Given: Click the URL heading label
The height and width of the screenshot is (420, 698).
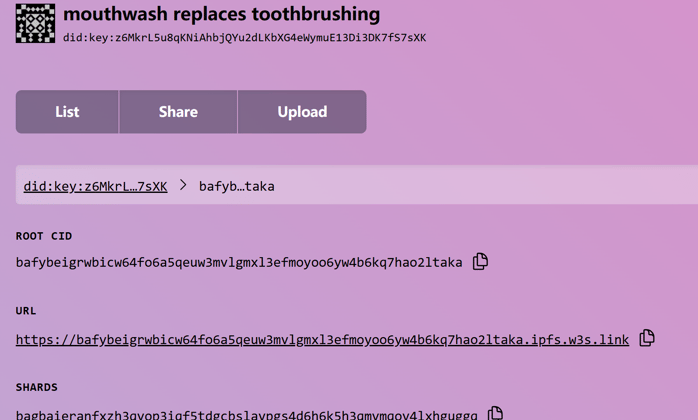Looking at the screenshot, I should [26, 311].
